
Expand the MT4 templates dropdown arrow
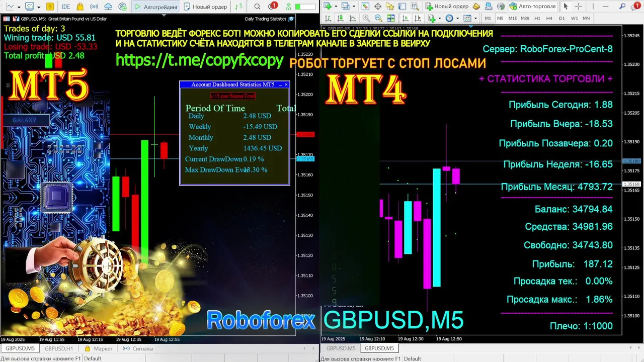pyautogui.click(x=475, y=18)
